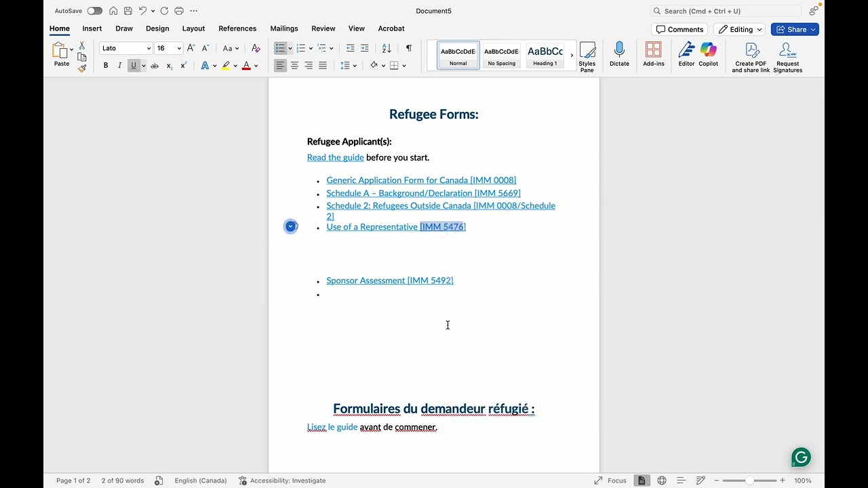Toggle the bullet list button
This screenshot has width=868, height=488.
click(280, 48)
